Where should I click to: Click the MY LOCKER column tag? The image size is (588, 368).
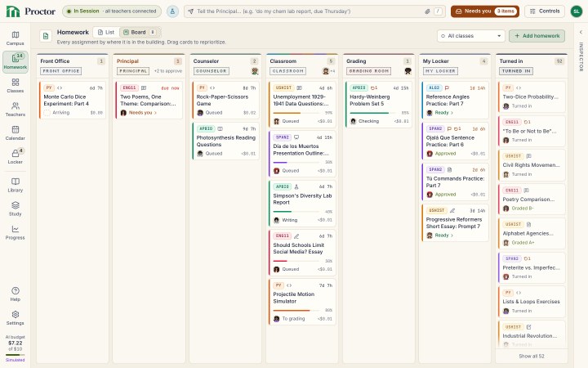[440, 71]
